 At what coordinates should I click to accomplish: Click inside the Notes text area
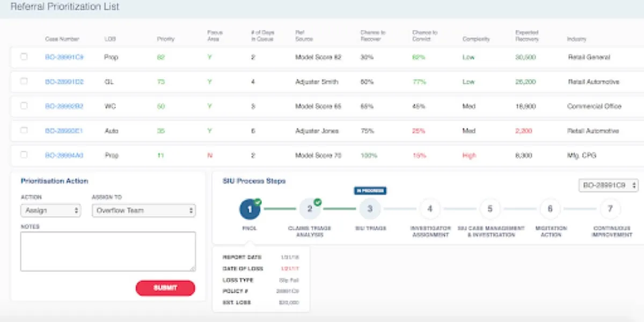point(108,251)
